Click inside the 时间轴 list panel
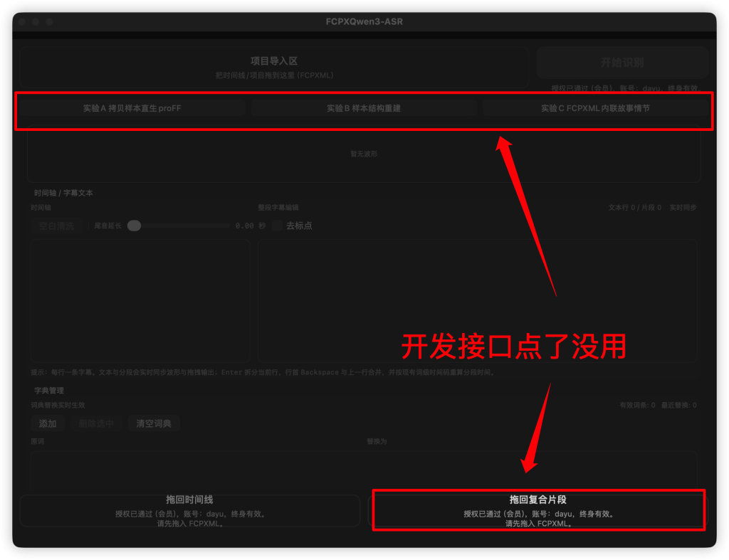Image resolution: width=729 pixels, height=560 pixels. [140, 300]
